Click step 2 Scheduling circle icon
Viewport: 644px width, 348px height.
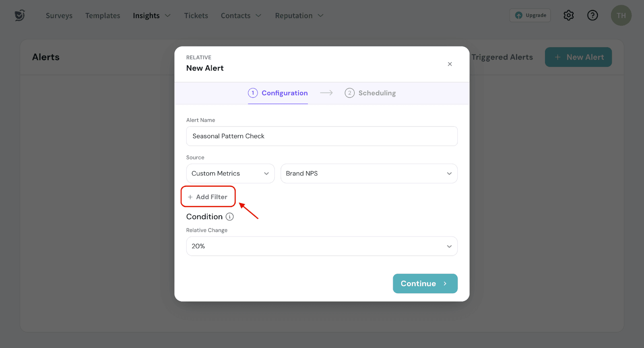(349, 93)
